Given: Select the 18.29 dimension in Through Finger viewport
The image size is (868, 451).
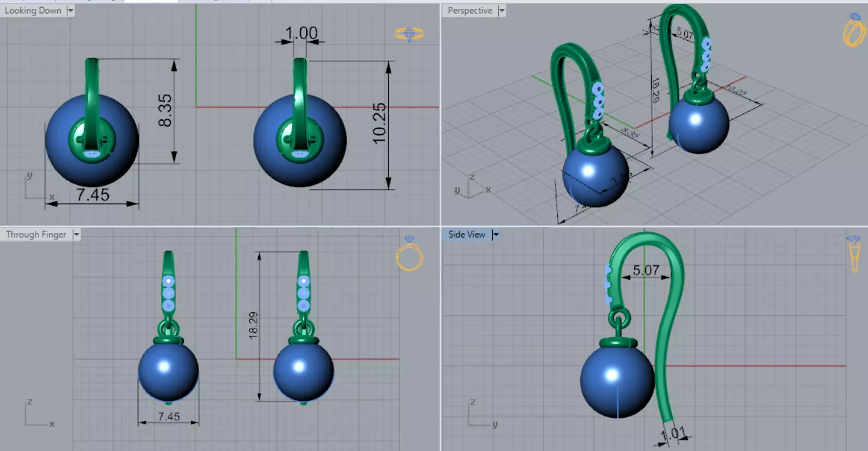Looking at the screenshot, I should [253, 326].
